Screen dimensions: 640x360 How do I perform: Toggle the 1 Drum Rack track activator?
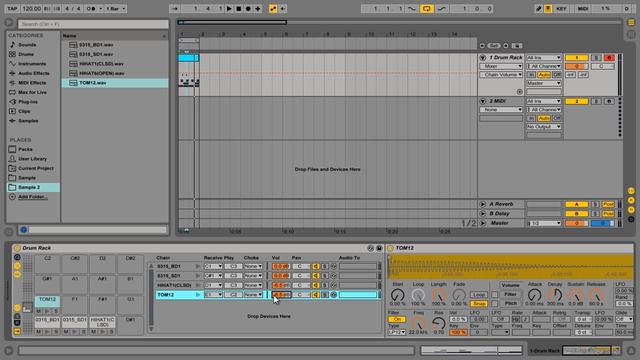pos(576,58)
